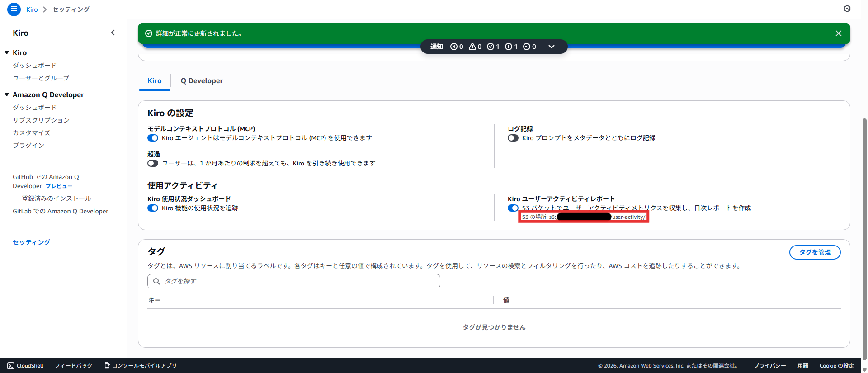Click the 値 column header
868x373 pixels.
(506, 300)
